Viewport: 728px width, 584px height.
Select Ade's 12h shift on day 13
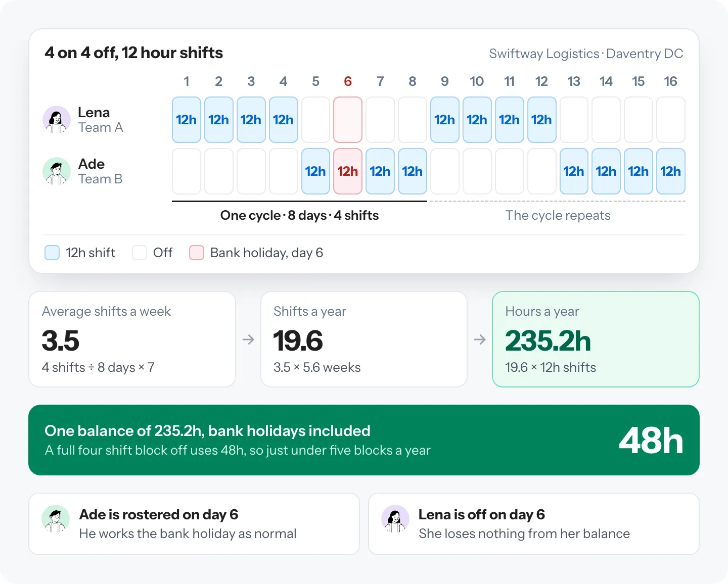pos(574,171)
